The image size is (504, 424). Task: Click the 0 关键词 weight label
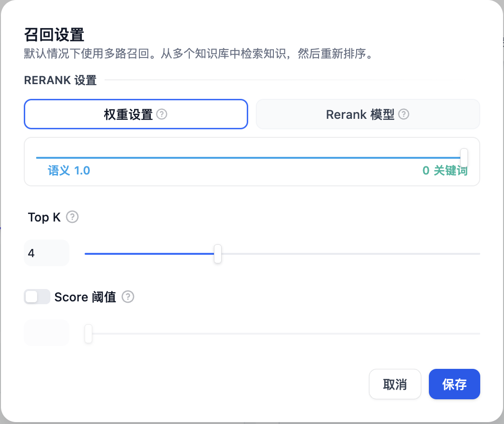tap(445, 171)
